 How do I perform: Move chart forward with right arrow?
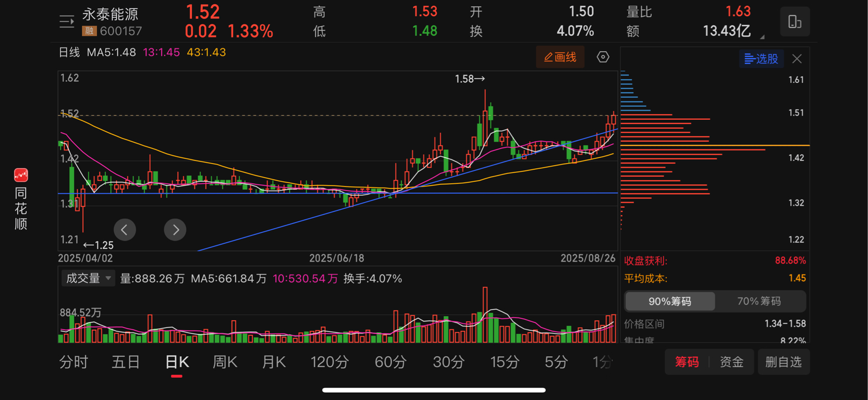pos(175,230)
